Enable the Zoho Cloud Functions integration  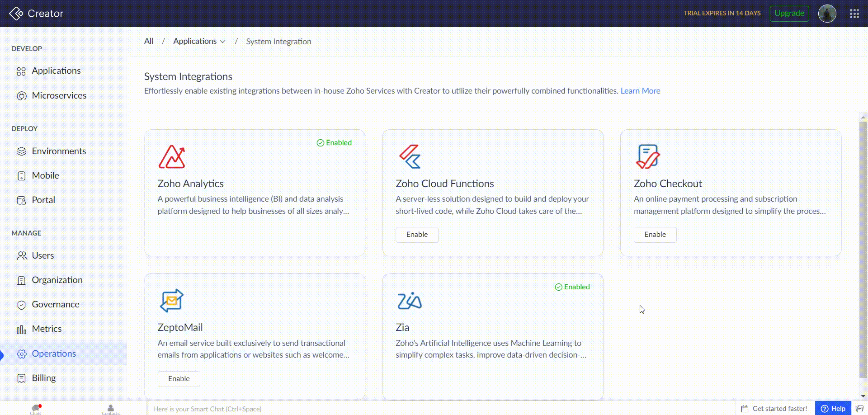click(417, 235)
